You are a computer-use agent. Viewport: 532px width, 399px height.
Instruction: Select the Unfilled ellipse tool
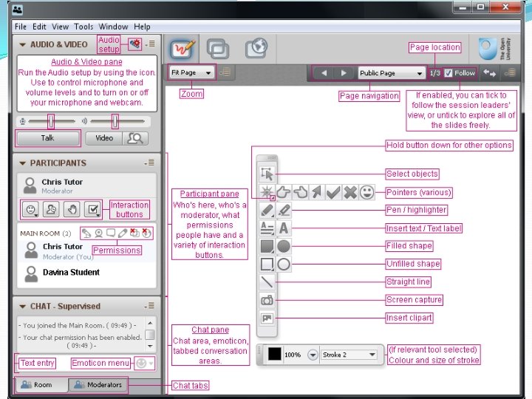pyautogui.click(x=284, y=264)
